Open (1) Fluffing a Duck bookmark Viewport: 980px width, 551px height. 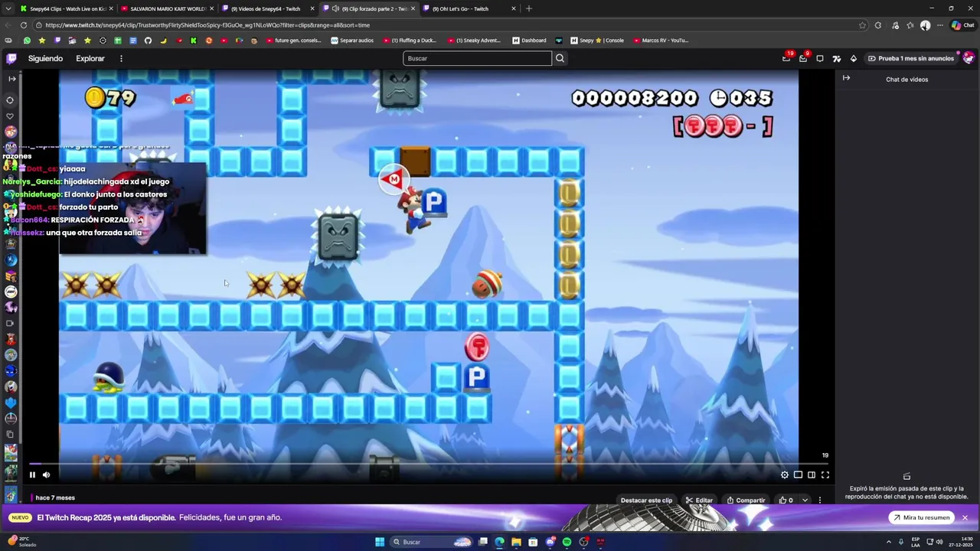409,41
